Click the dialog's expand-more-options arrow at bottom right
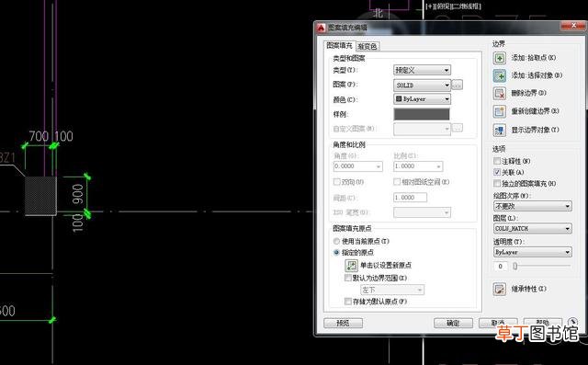Image resolution: width=588 pixels, height=365 pixels. coord(572,322)
